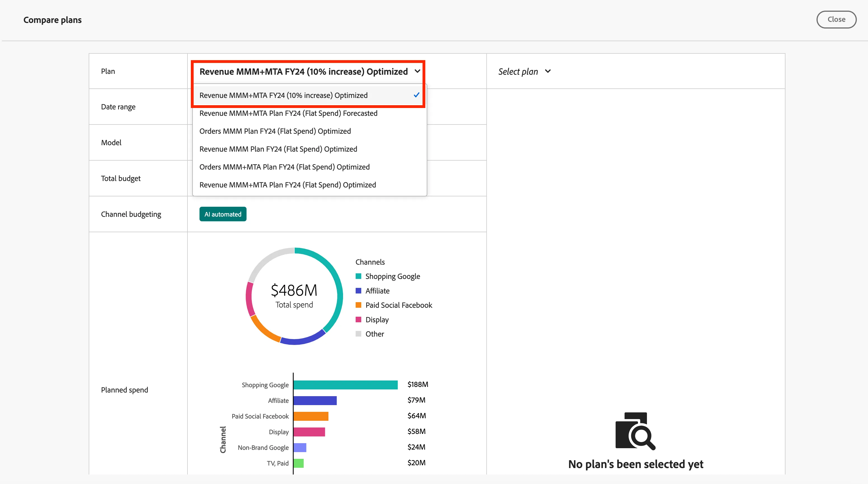The image size is (868, 484).
Task: Click the $486M Total spend donut center
Action: (x=294, y=296)
